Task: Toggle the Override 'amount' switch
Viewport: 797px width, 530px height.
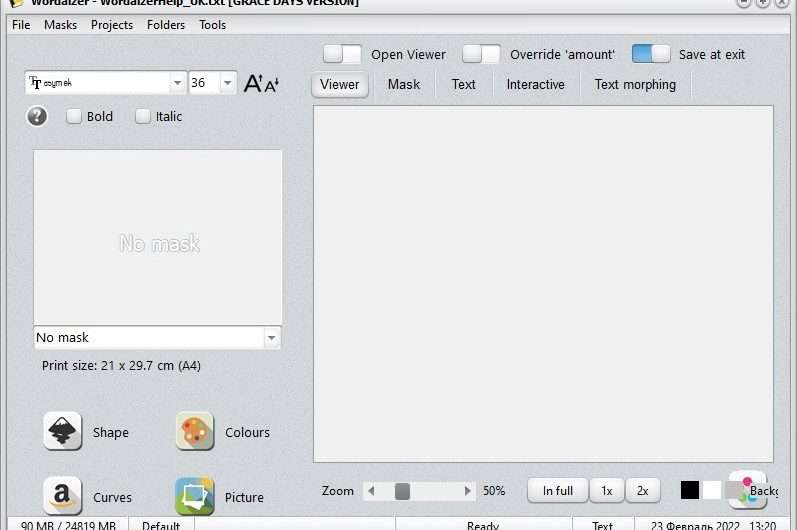Action: click(x=481, y=54)
